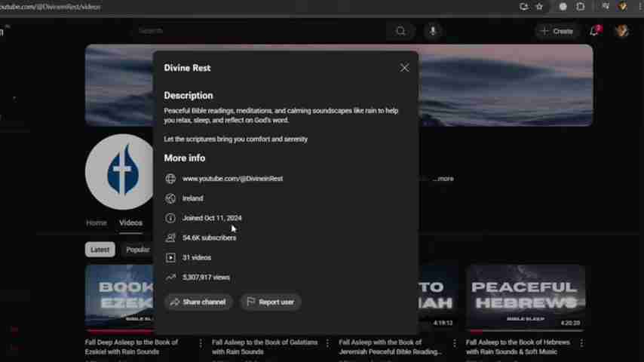Open Fall Deep Asleep to Ezekiel title
This screenshot has height=362, width=644.
point(131,347)
